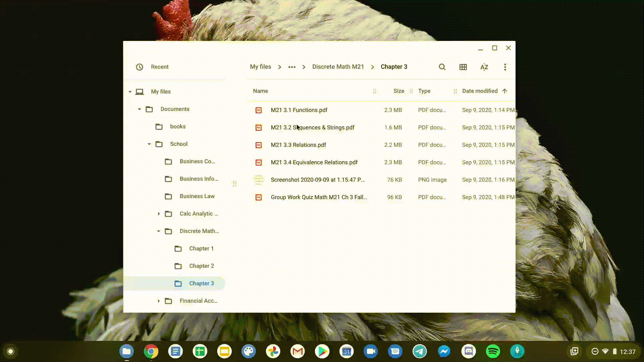644x362 pixels.
Task: Collapse the School folder arrow
Action: [x=149, y=144]
